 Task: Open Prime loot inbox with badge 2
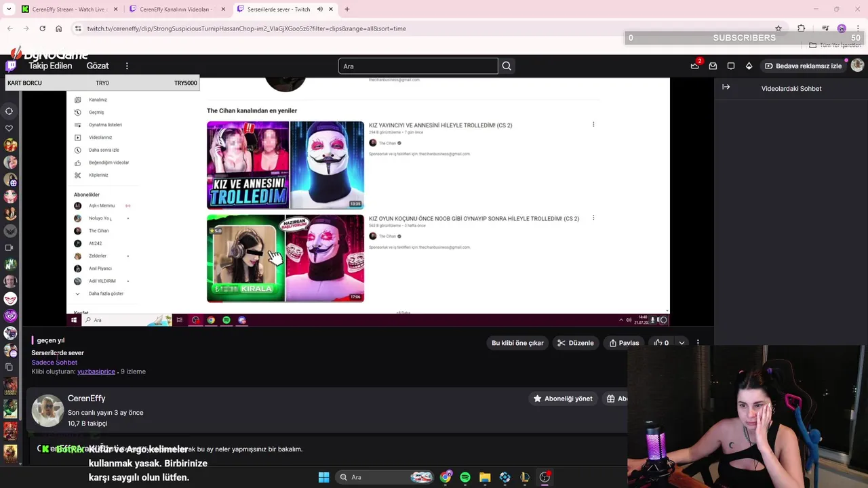(695, 66)
